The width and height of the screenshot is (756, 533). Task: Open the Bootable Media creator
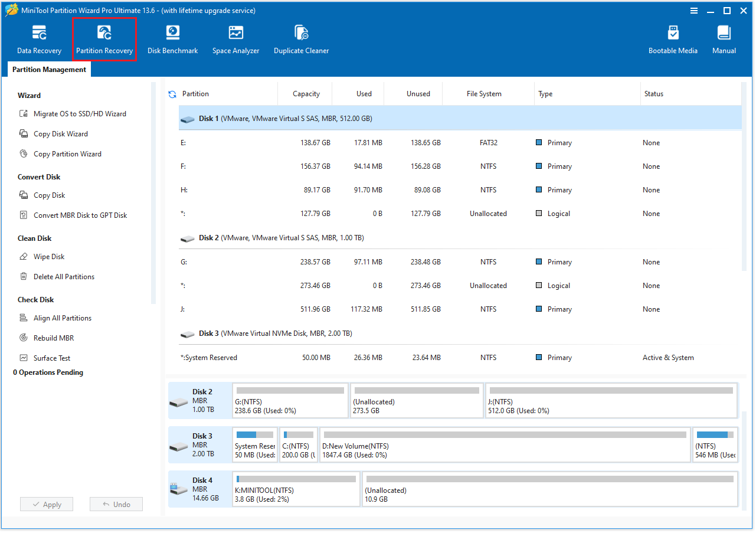pyautogui.click(x=673, y=38)
